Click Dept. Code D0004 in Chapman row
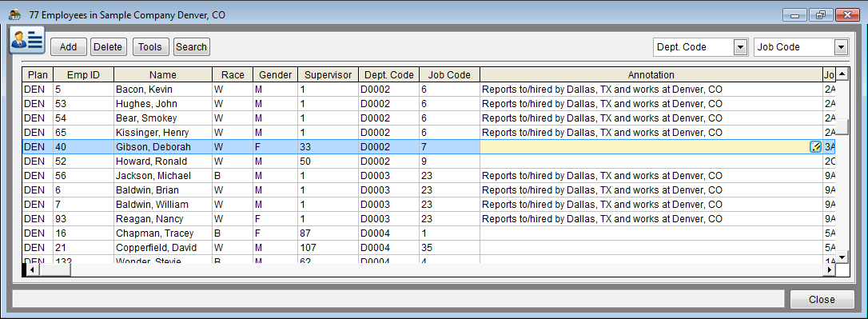This screenshot has width=868, height=319. tap(388, 233)
